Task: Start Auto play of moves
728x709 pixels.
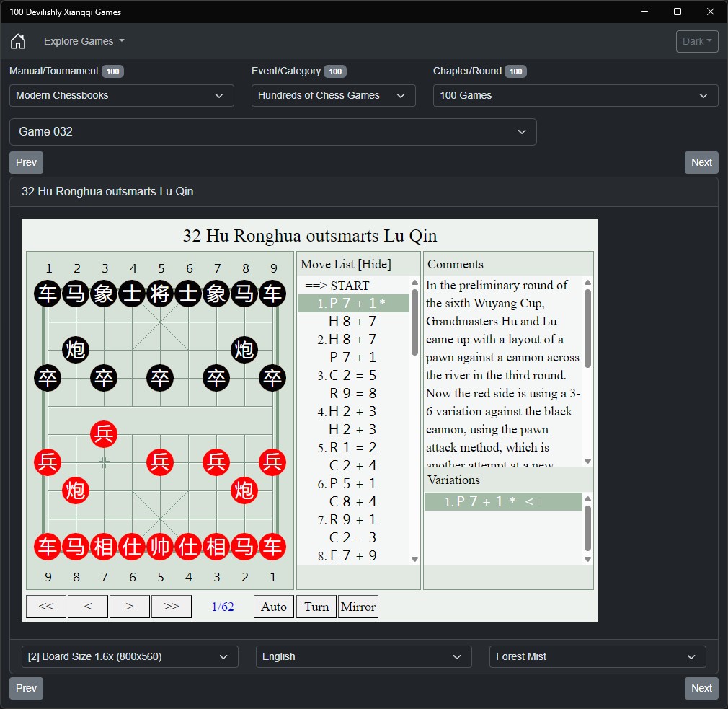Action: (274, 607)
